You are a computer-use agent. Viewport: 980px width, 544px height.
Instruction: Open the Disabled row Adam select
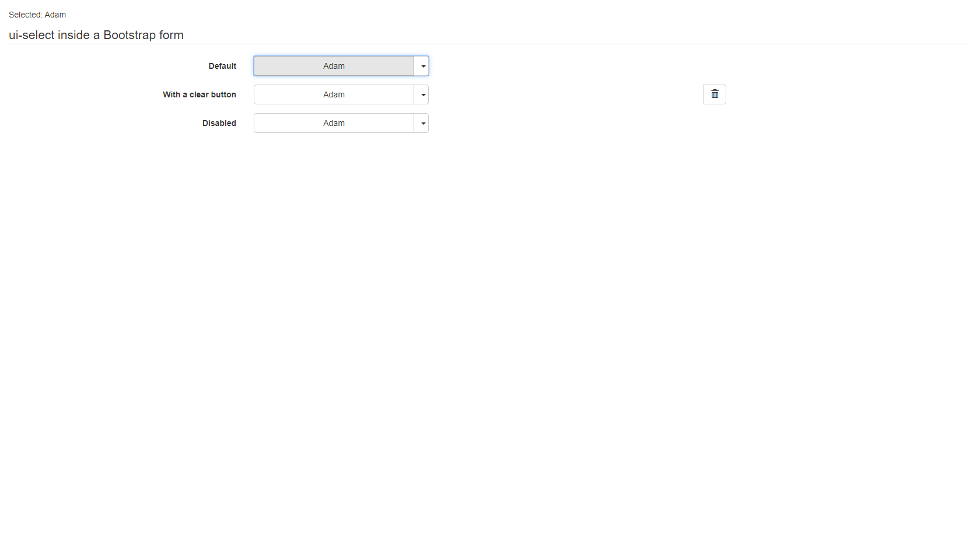(x=334, y=123)
